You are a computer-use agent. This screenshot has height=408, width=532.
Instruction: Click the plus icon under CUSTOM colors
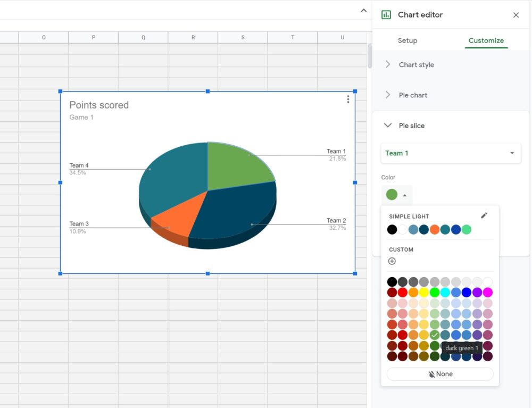coord(392,261)
